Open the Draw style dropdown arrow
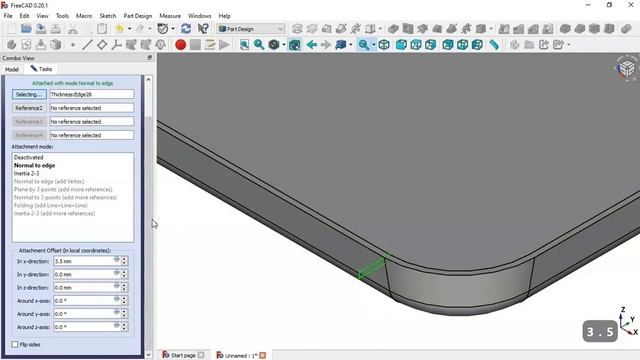The image size is (640, 360). tap(284, 44)
